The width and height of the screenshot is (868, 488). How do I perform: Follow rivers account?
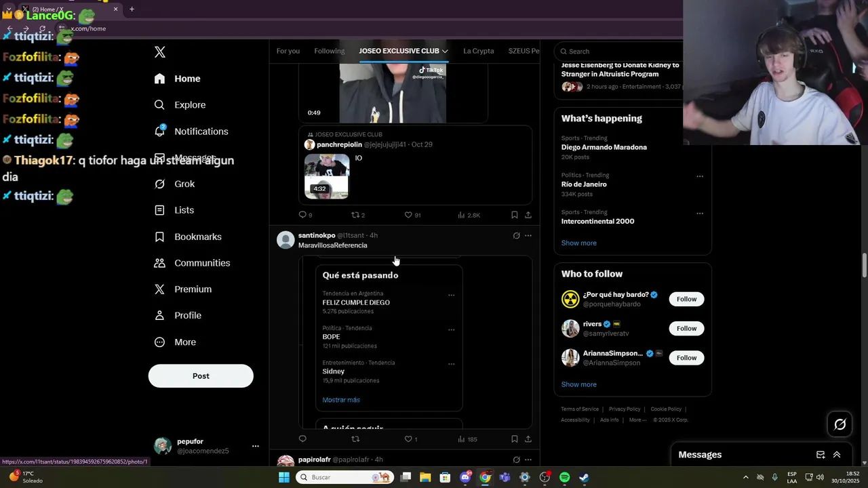(686, 329)
